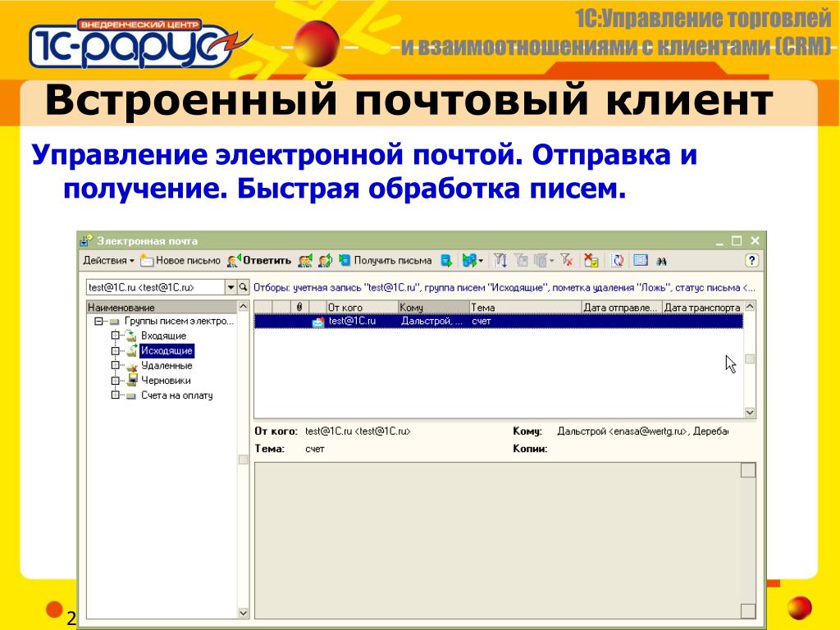Screen dimensions: 840x630
Task: Click the magnifier icon beside account field
Action: point(243,288)
